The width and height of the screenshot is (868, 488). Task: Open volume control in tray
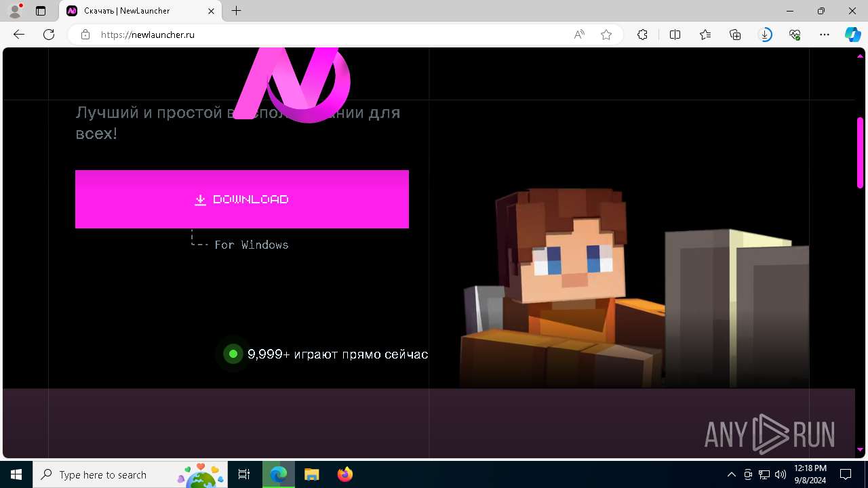781,474
